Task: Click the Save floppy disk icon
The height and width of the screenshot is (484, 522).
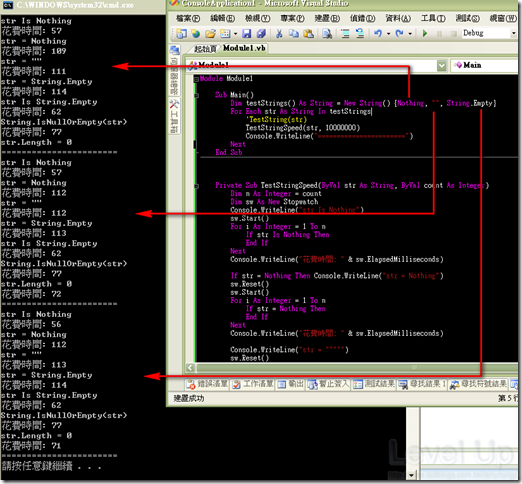Action: pyautogui.click(x=247, y=33)
